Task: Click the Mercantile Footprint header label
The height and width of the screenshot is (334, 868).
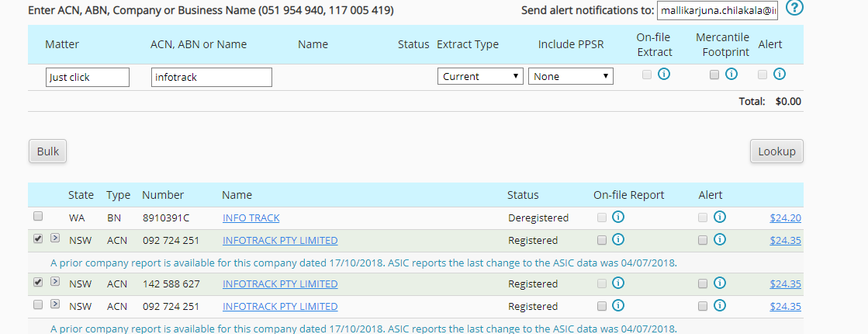Action: 722,44
